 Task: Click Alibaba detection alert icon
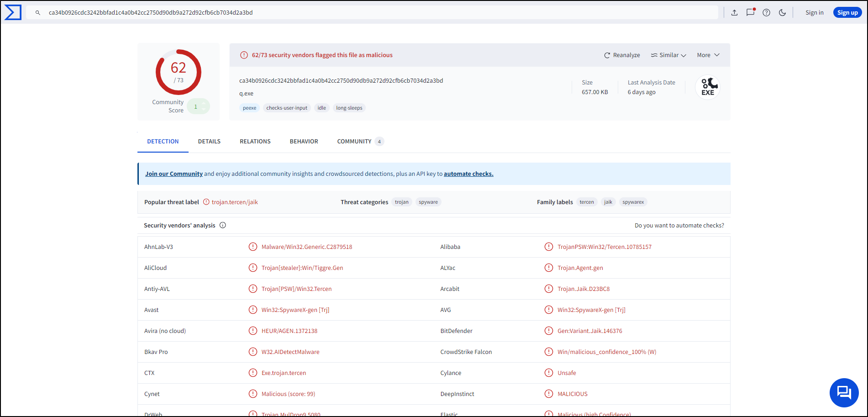pyautogui.click(x=549, y=247)
